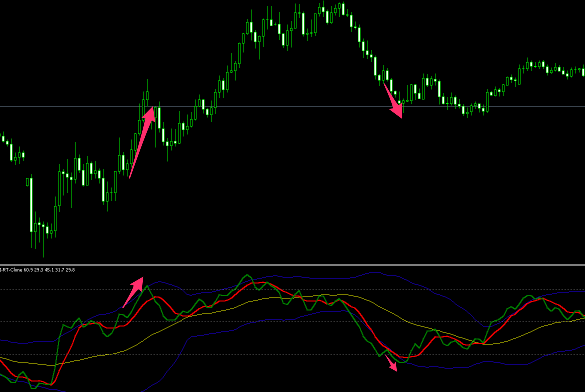Click the tall white bearish candle at far left
This screenshot has width=585, height=392.
(31, 205)
